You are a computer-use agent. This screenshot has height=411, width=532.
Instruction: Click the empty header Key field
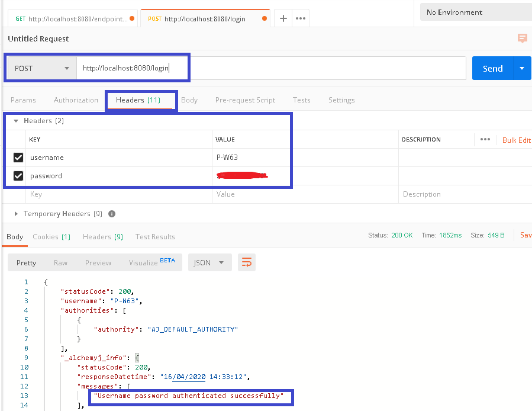point(119,194)
